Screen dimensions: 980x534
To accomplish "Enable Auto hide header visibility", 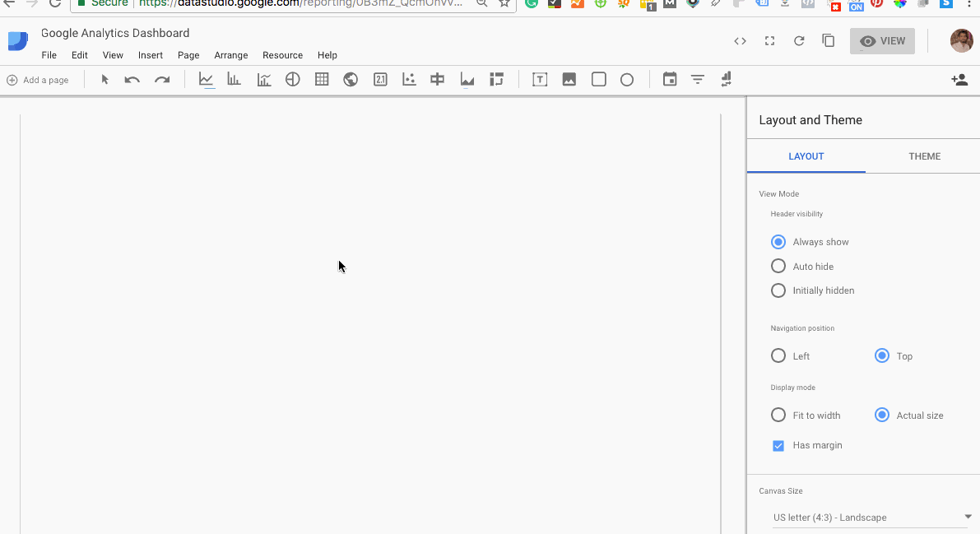I will pos(778,266).
